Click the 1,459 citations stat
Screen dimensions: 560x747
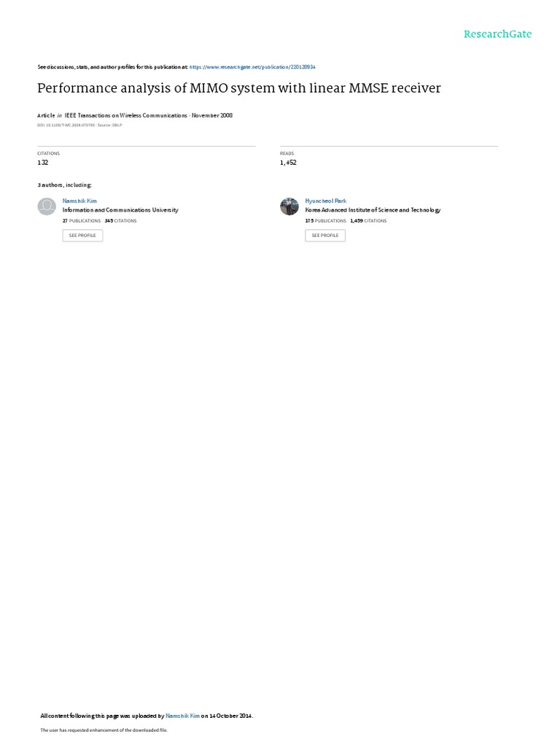(x=368, y=221)
